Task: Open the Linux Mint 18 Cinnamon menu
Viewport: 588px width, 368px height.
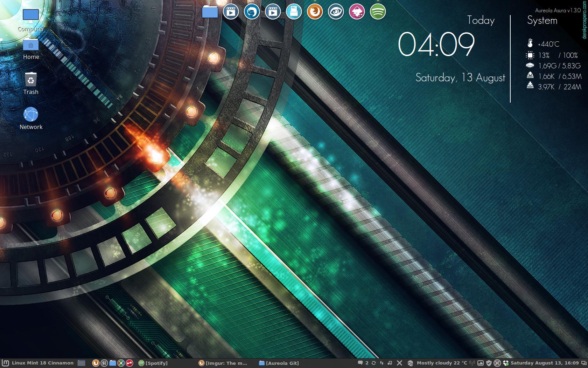Action: point(38,363)
